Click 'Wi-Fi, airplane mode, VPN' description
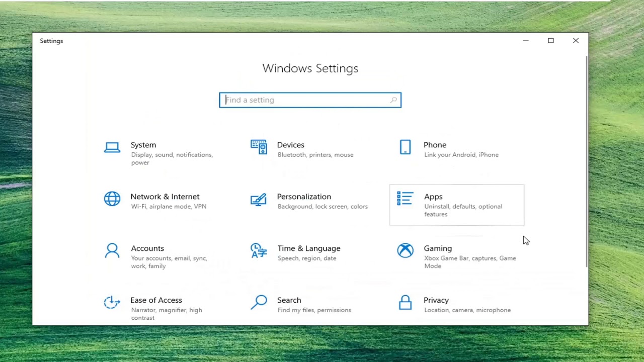This screenshot has width=644, height=362. pos(169,207)
